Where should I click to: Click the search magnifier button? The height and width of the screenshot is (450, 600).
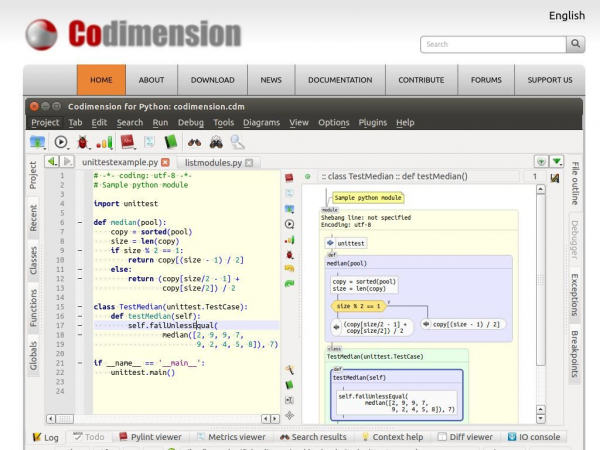(575, 44)
